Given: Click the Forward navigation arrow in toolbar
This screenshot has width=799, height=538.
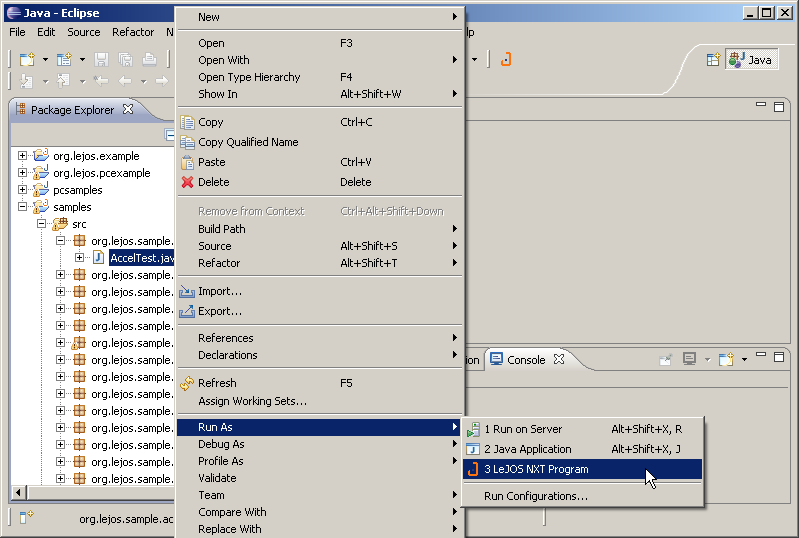Looking at the screenshot, I should (162, 80).
